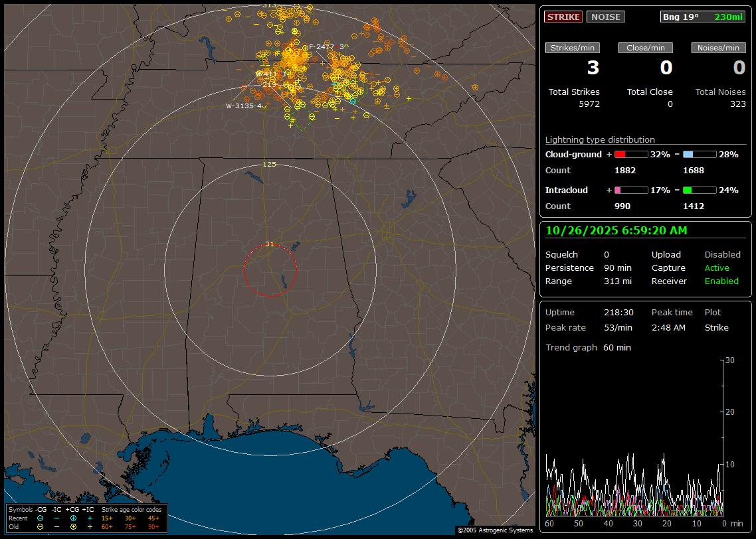Click the Noises/min rate button
Screen dimensions: 756x539
(718, 48)
